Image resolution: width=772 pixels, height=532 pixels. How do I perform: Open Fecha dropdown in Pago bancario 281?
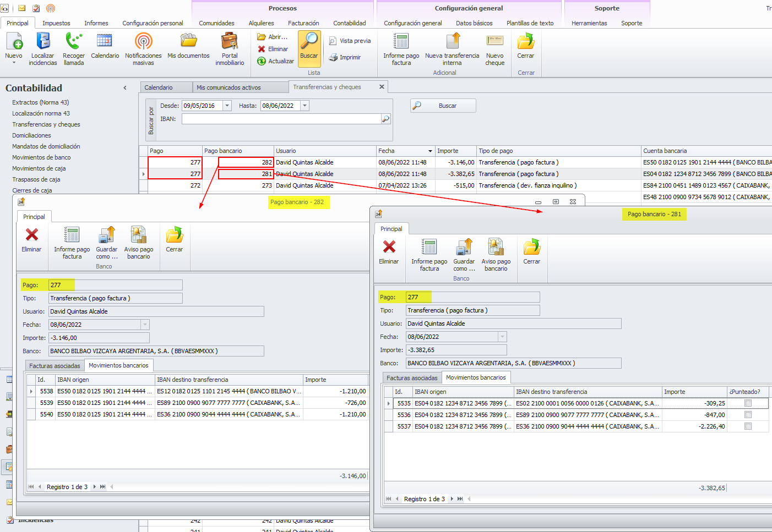(502, 337)
